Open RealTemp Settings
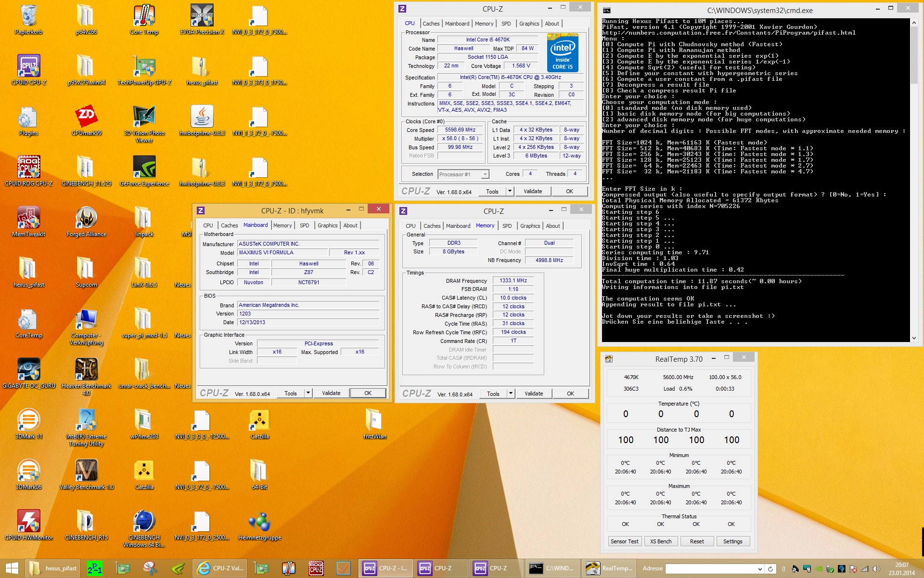The width and height of the screenshot is (924, 578). point(732,541)
